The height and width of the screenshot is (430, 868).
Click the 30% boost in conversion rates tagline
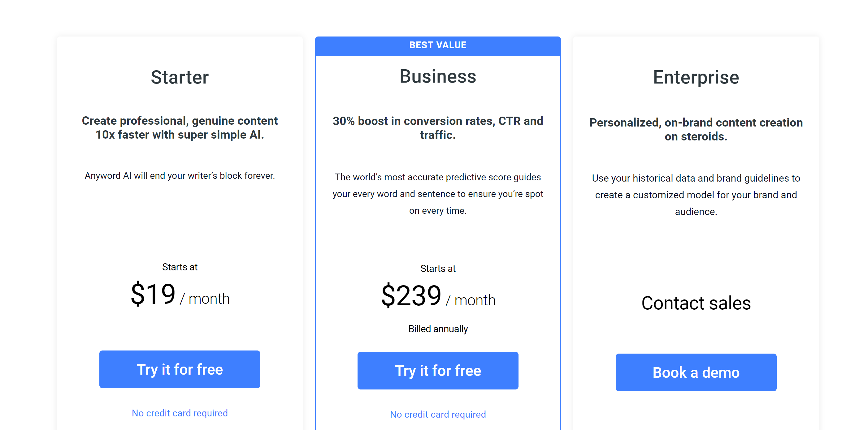click(438, 128)
